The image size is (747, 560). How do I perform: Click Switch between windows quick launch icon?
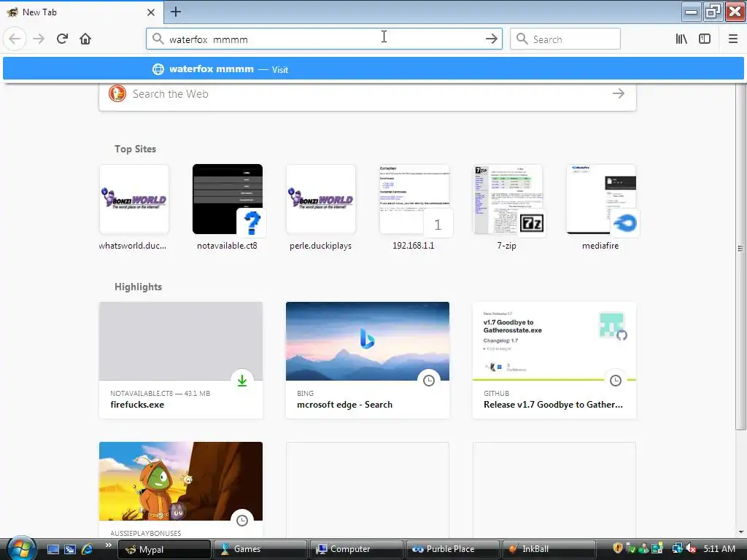click(70, 549)
